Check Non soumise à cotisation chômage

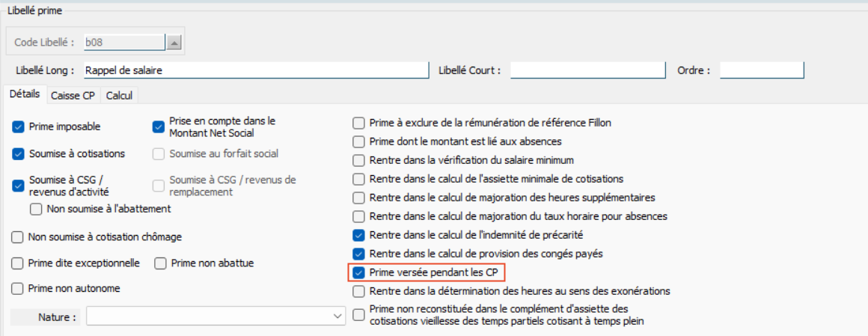pos(18,237)
